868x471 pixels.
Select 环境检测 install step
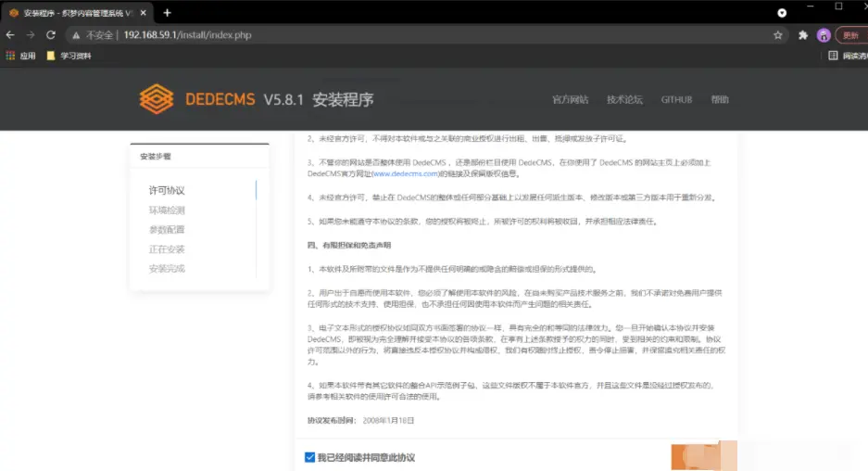pos(167,210)
